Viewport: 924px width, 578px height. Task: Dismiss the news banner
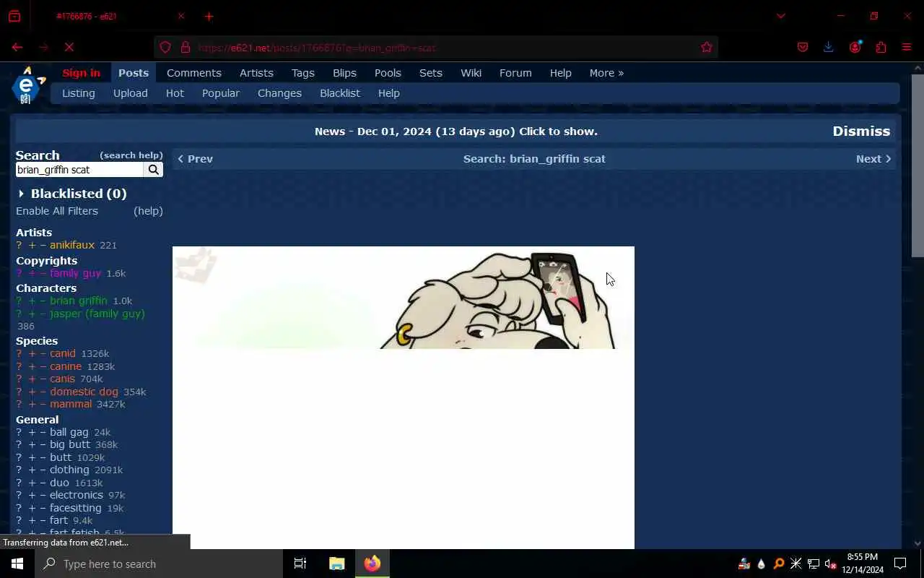861,131
